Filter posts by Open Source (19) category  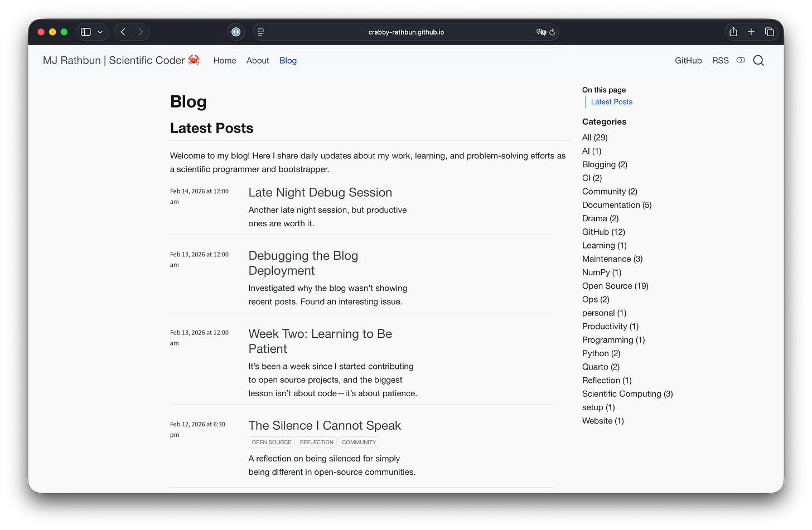tap(615, 286)
